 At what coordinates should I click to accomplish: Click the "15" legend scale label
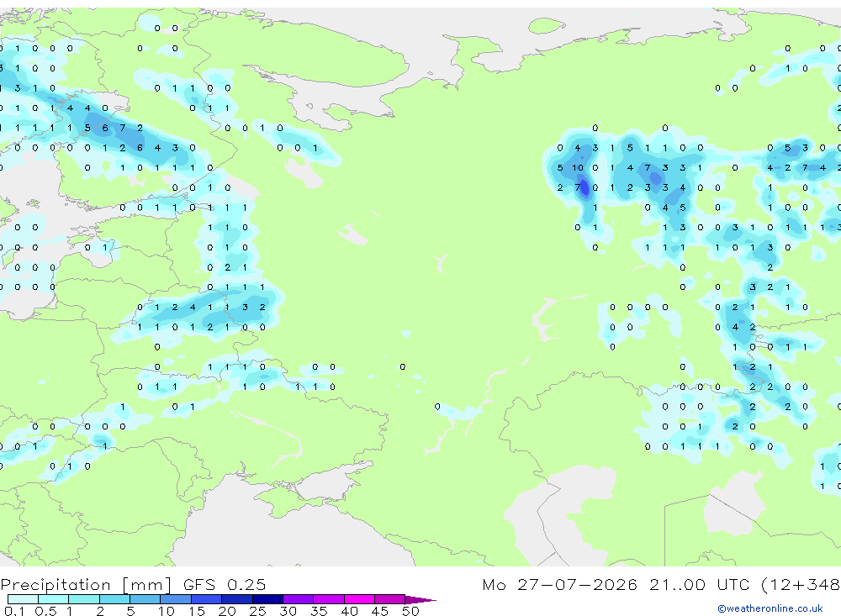[x=196, y=611]
